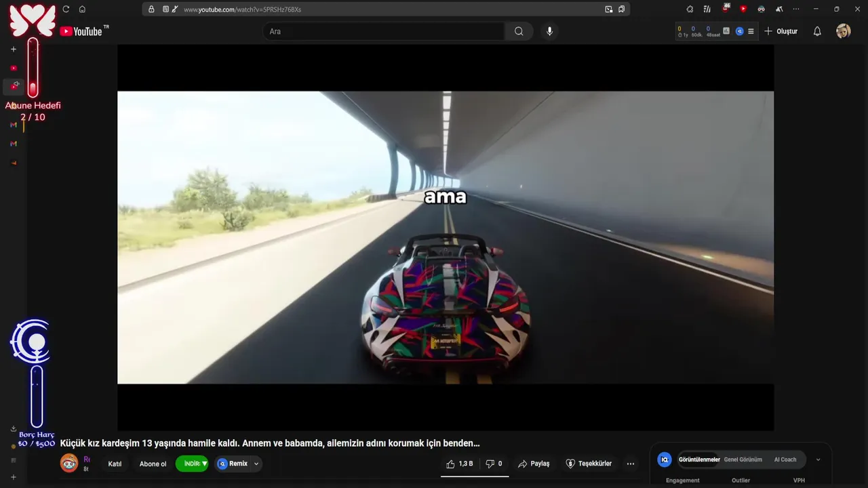This screenshot has width=868, height=488.
Task: Open the channel avatar below title
Action: (x=69, y=464)
